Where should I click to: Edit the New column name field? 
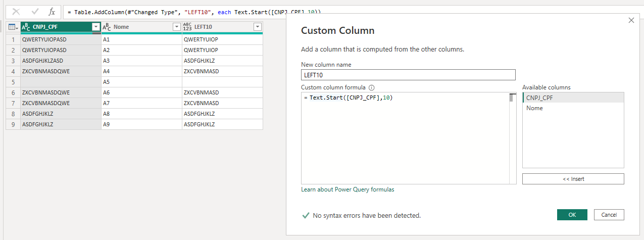point(408,75)
